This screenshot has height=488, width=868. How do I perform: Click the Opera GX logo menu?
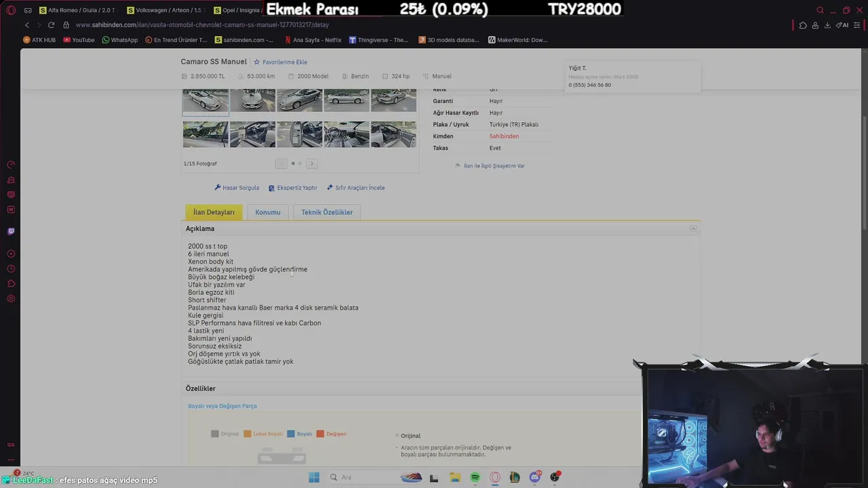[x=11, y=10]
